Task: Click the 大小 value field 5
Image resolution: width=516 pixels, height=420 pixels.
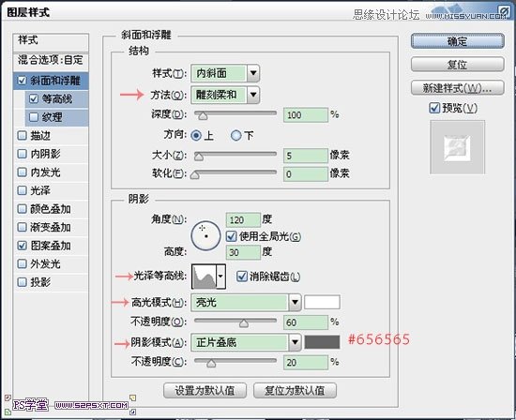Action: coord(306,156)
